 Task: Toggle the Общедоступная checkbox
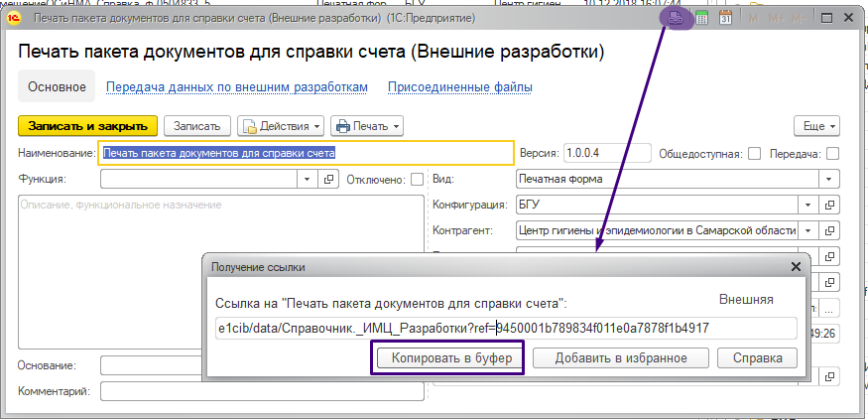click(755, 154)
